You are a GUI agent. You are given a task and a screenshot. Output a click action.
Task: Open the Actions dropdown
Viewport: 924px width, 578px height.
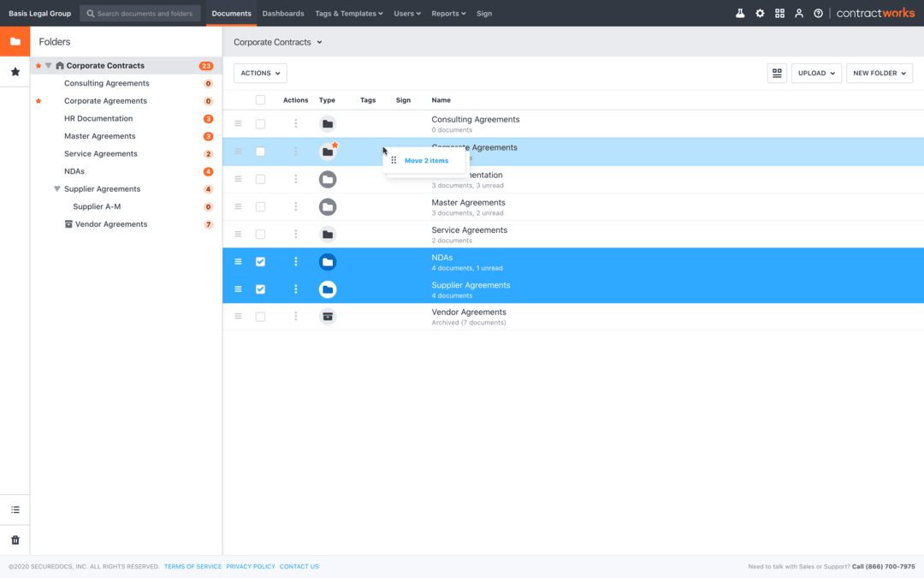pyautogui.click(x=259, y=73)
